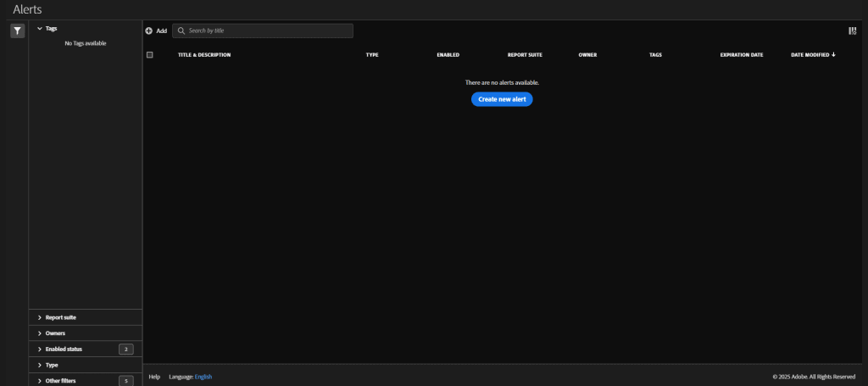Click the Create new alert button
Viewport: 868px width, 386px height.
click(502, 99)
